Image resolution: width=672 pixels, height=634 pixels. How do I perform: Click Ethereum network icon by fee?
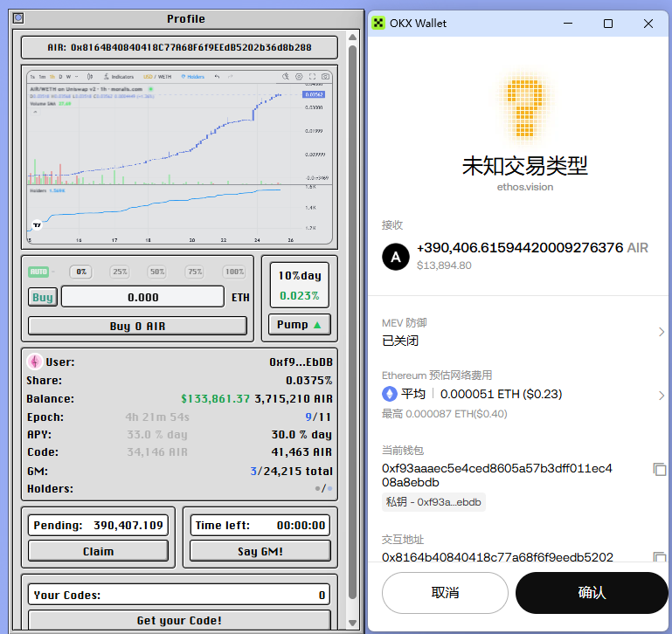pos(389,394)
